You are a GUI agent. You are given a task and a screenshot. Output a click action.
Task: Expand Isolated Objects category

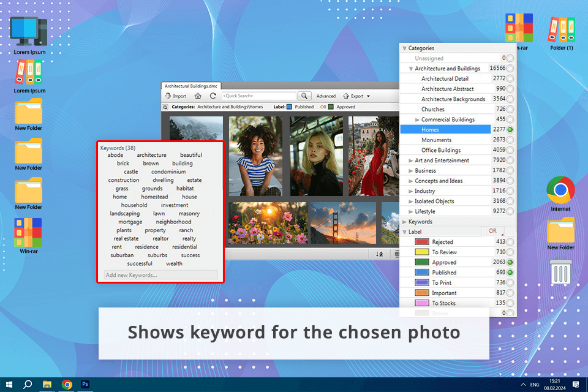click(410, 202)
